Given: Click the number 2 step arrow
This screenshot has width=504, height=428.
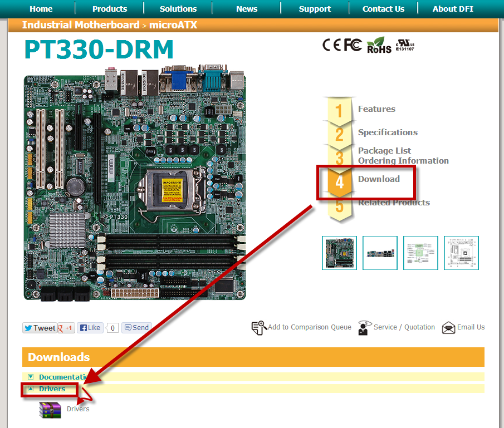Looking at the screenshot, I should pos(339,135).
